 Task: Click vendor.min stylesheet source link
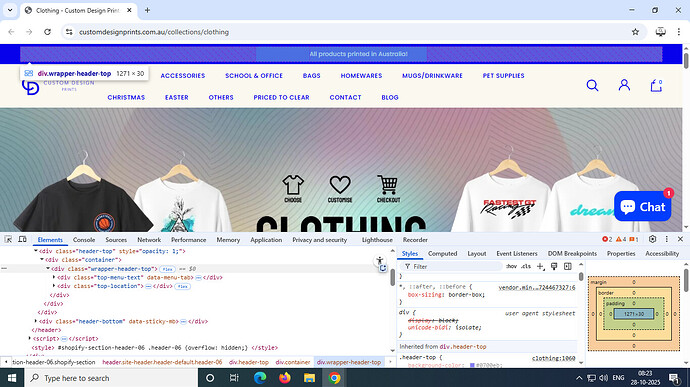(x=536, y=287)
